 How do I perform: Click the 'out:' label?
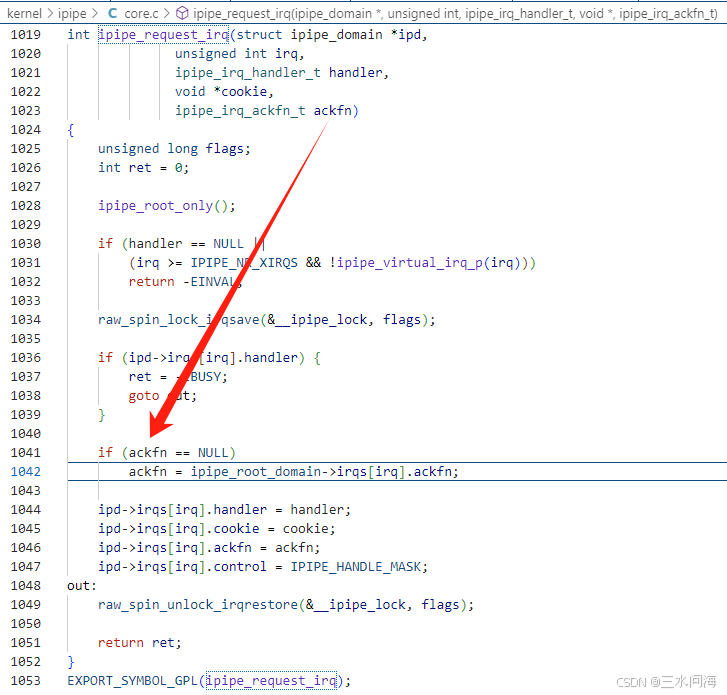[82, 586]
